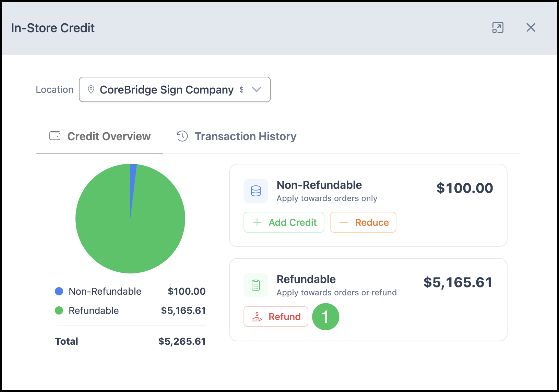Switch to the Credit Overview tab
Image resolution: width=559 pixels, height=392 pixels.
click(99, 136)
